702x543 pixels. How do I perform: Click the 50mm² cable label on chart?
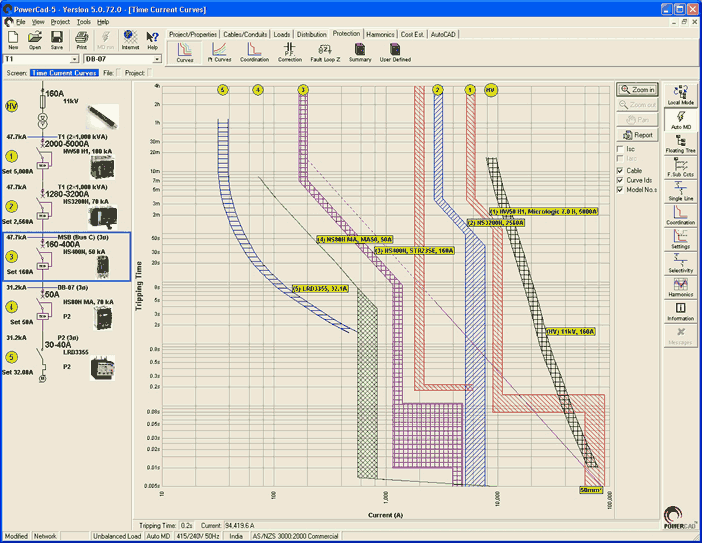point(591,490)
